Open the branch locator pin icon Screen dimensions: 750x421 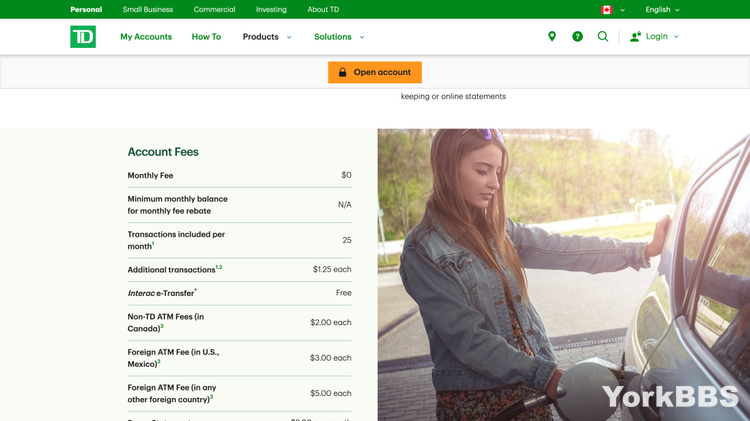[552, 36]
